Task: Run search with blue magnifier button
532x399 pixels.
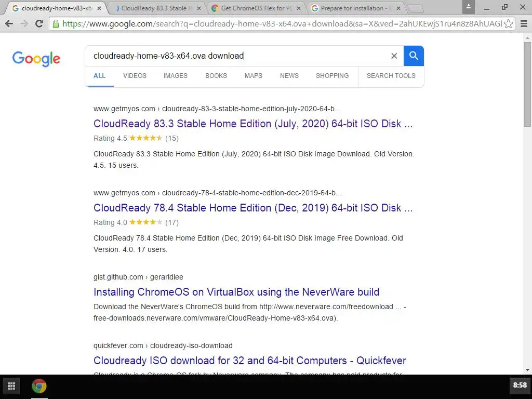Action: [x=414, y=56]
